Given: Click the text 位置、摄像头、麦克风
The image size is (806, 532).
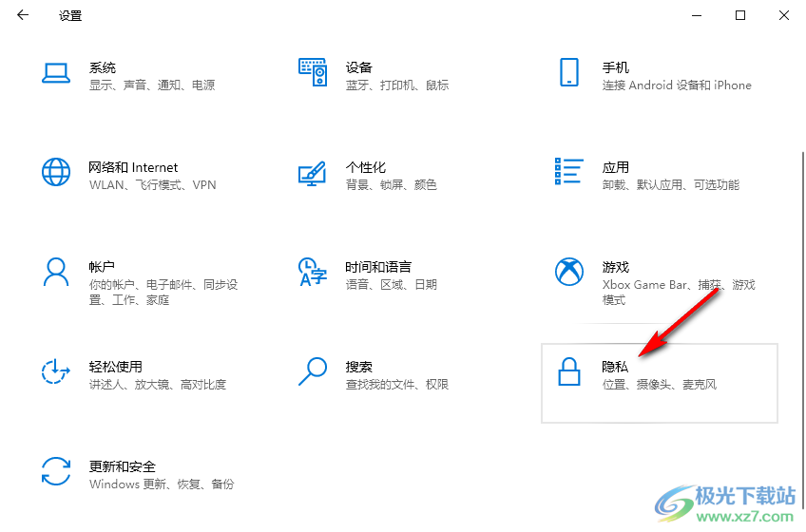Looking at the screenshot, I should (x=660, y=384).
